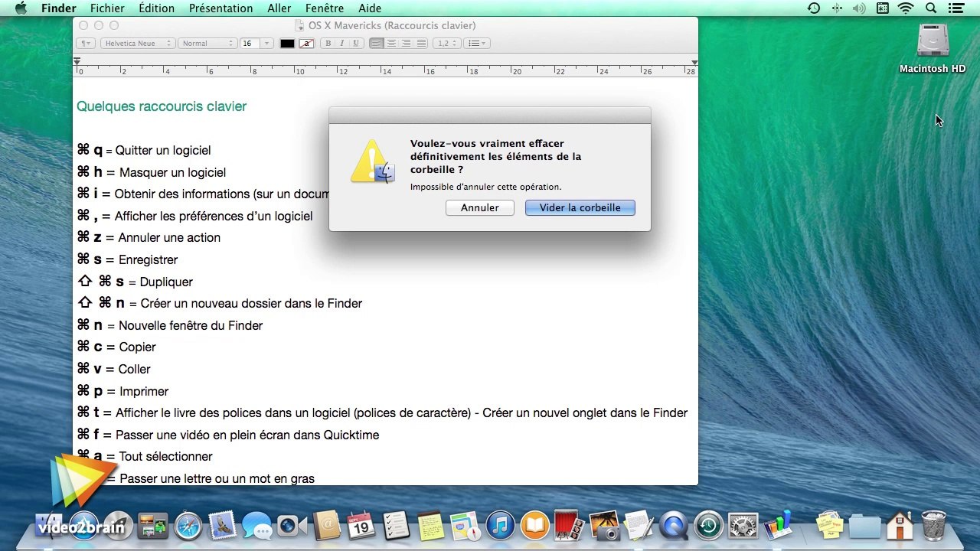This screenshot has width=980, height=551.
Task: Click the Wi-Fi status icon
Action: [906, 8]
